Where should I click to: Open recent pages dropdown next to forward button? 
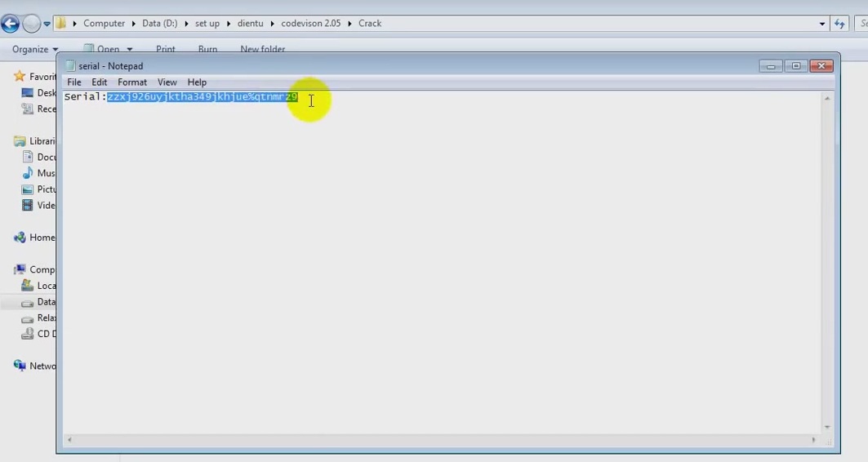coord(47,24)
